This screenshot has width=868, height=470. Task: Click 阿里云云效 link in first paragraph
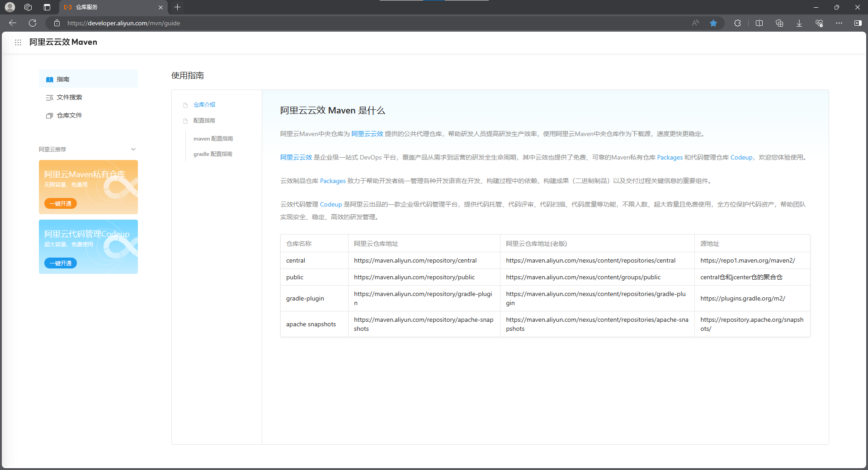point(367,134)
